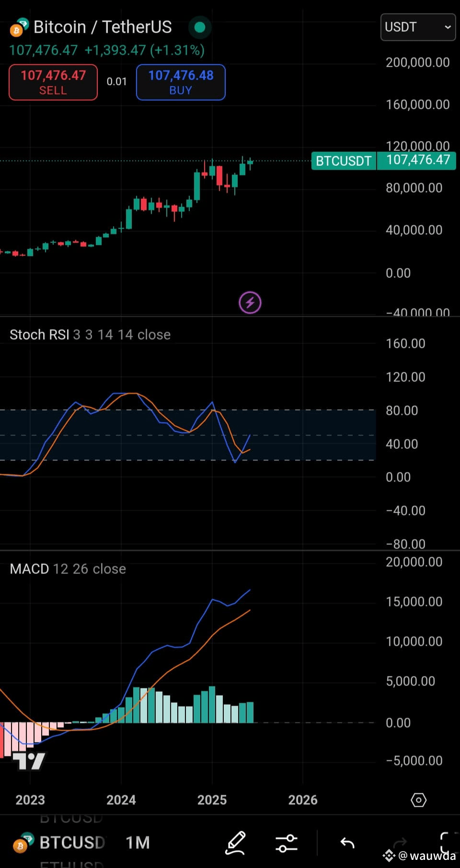Tap the 2025 label on the time axis
Viewport: 460px width, 868px height.
pyautogui.click(x=212, y=799)
